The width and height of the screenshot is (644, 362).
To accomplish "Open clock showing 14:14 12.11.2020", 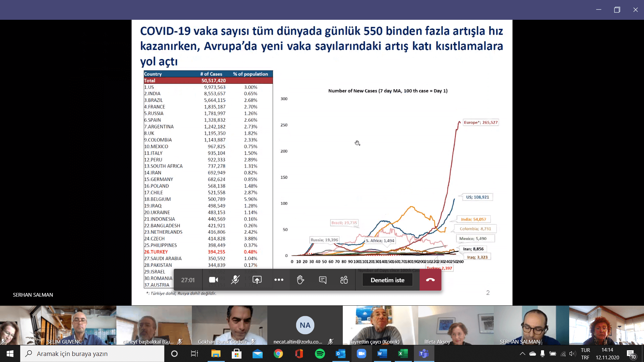I will coord(607,354).
